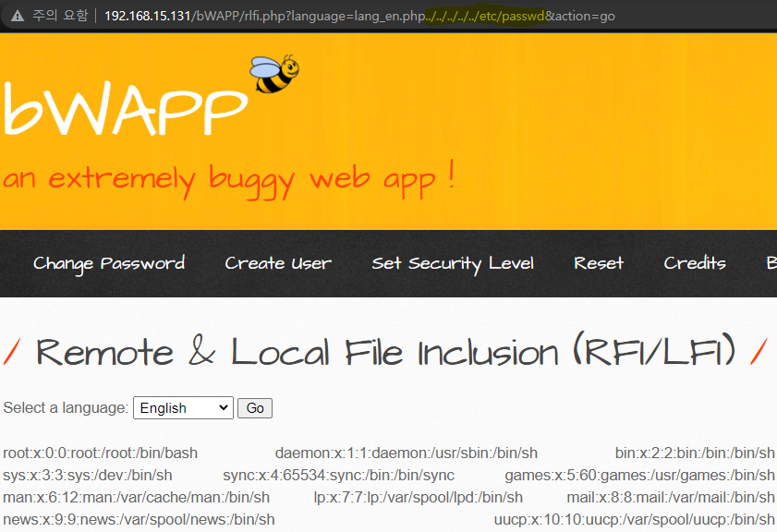
Task: Click the 'lp:x:7:7:lp:/var/spool/lpd:/bin/sh' entry
Action: click(419, 497)
